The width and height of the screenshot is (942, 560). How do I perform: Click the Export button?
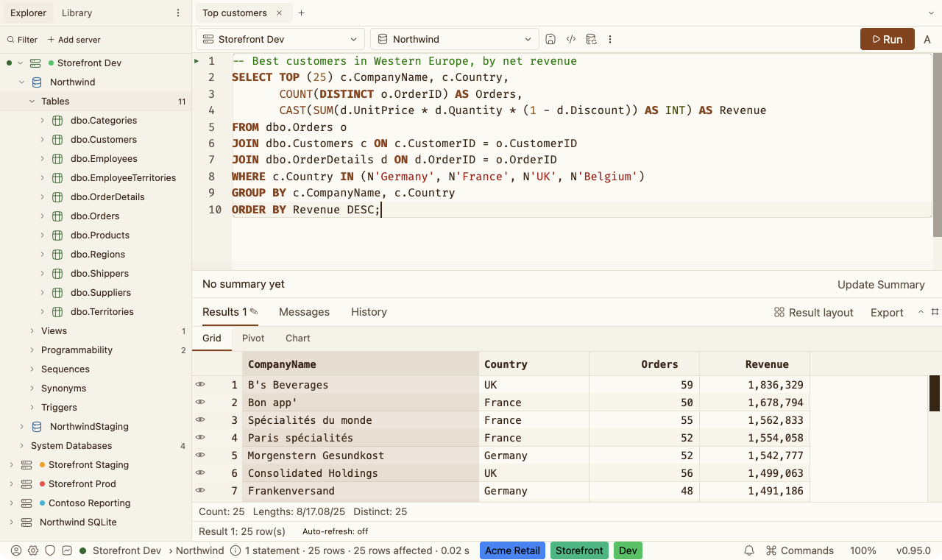coord(887,313)
